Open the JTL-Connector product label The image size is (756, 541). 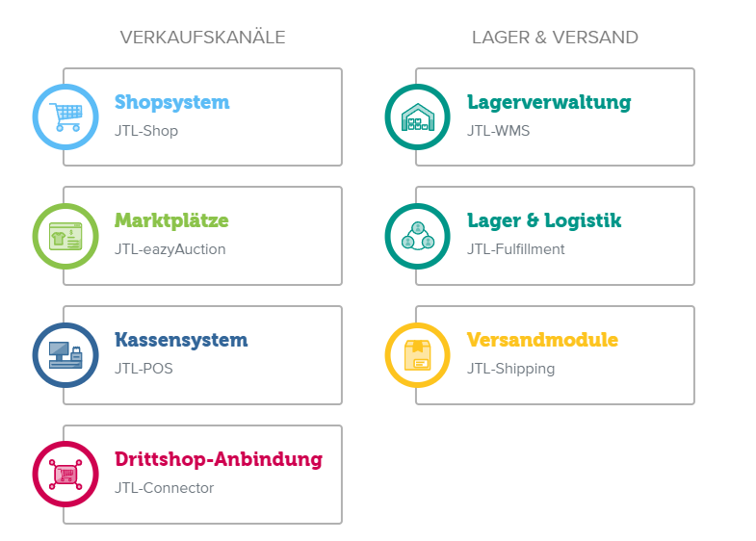point(164,488)
